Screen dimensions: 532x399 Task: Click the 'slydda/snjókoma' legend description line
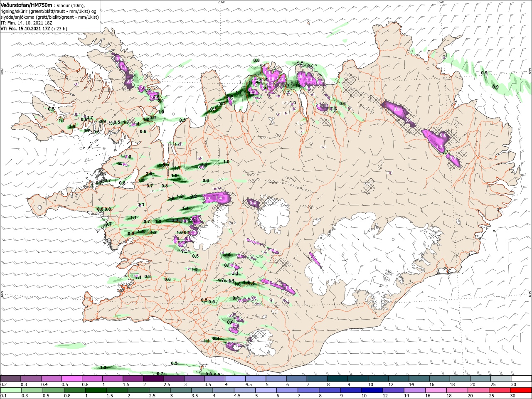click(49, 17)
